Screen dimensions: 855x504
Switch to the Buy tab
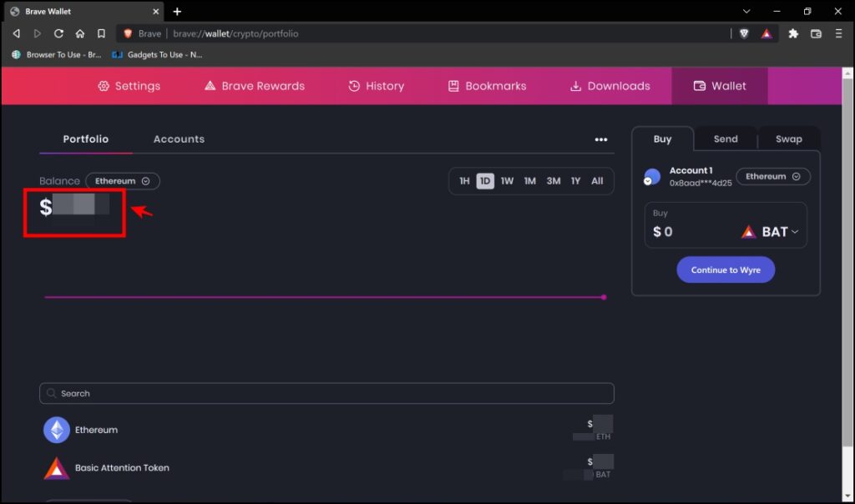click(x=662, y=139)
